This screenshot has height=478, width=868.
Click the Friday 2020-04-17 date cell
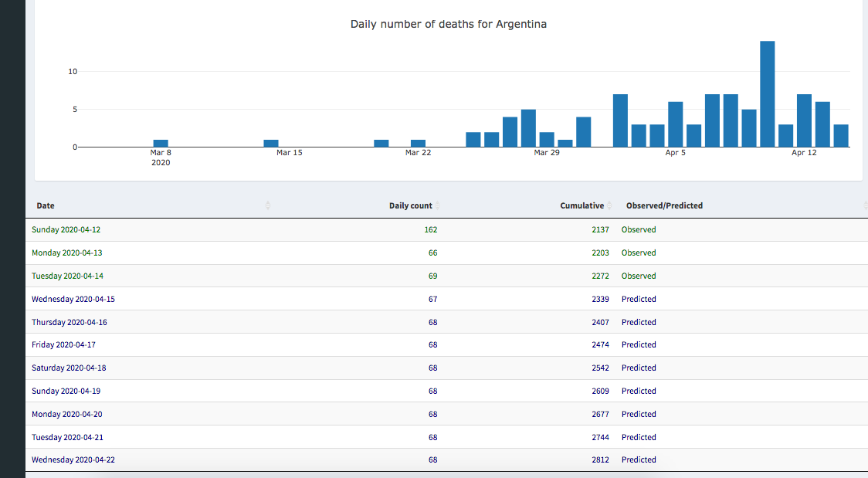point(64,344)
